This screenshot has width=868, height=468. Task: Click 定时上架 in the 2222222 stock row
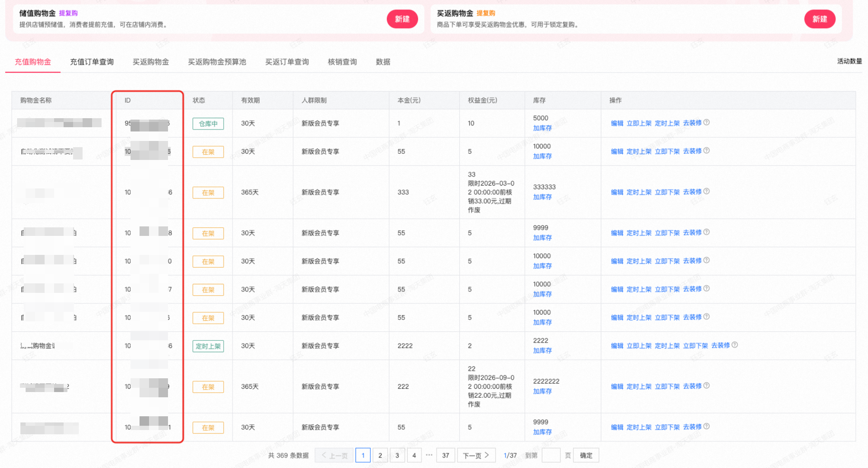[639, 387]
